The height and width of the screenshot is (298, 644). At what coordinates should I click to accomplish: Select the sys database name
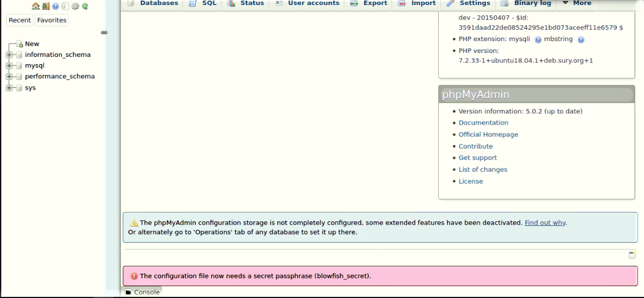coord(30,88)
